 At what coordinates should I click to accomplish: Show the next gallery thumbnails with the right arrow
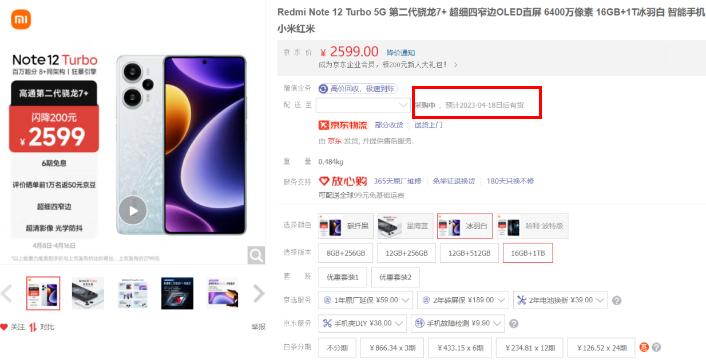[x=259, y=293]
